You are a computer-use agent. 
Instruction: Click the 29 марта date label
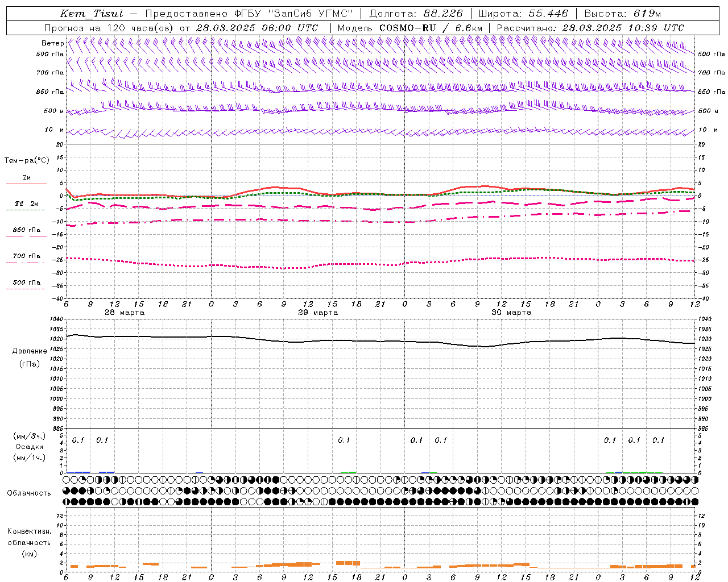318,313
